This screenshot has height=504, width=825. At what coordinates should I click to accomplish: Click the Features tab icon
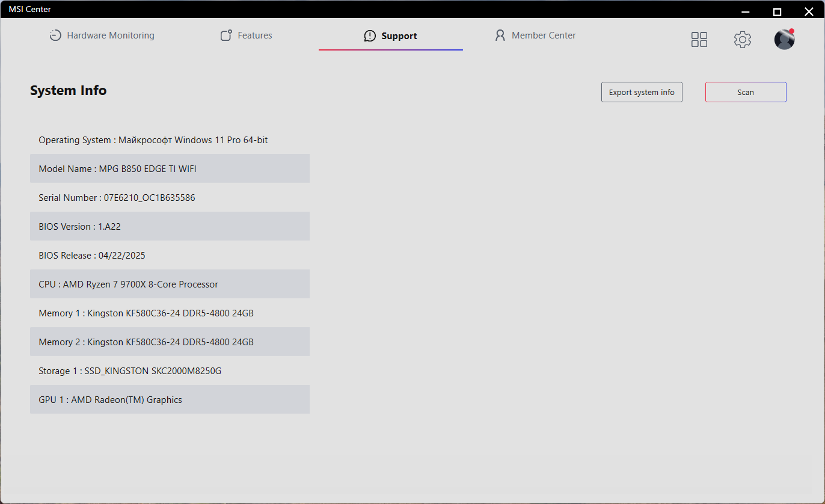point(226,35)
